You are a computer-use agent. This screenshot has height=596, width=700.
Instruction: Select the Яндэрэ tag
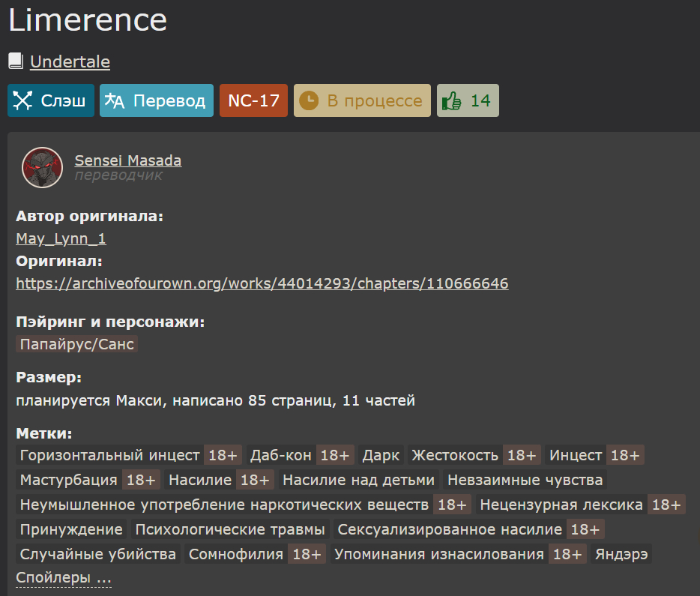pos(622,554)
